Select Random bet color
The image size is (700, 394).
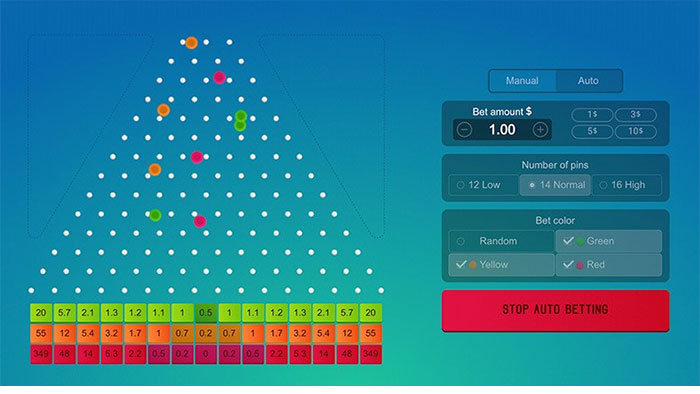(501, 241)
